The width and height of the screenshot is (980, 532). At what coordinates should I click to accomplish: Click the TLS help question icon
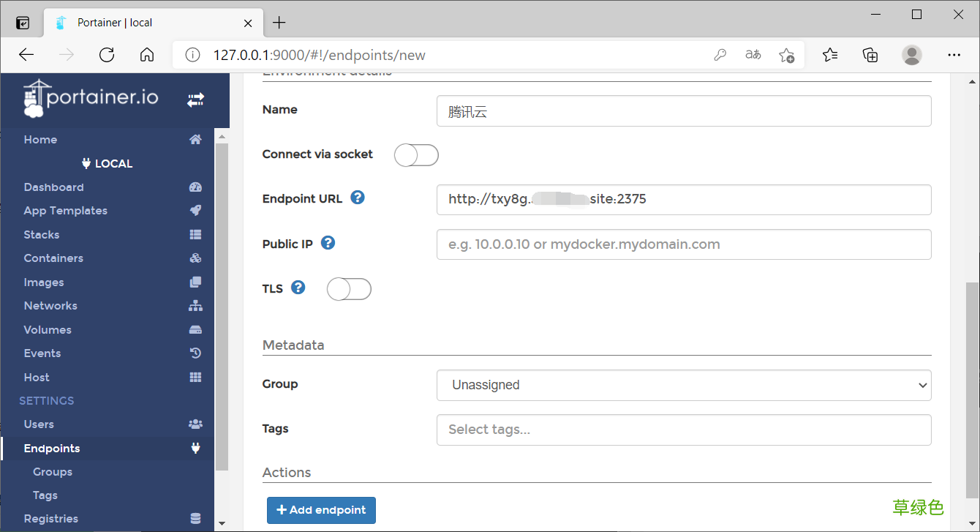click(x=298, y=288)
